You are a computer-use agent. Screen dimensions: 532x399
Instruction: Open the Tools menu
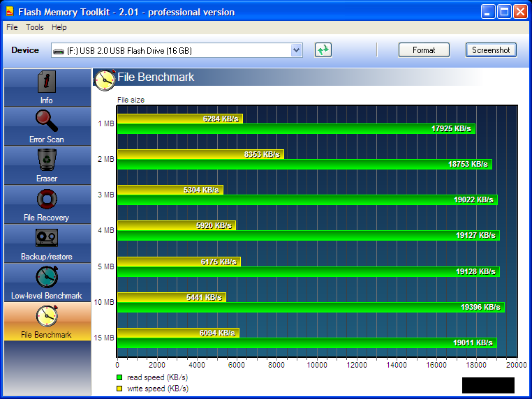[x=35, y=27]
